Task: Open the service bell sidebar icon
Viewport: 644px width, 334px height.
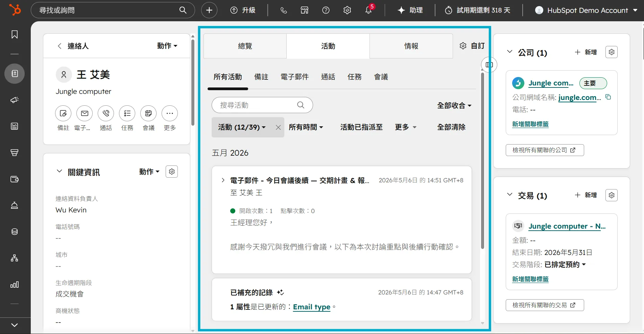Action: (x=15, y=205)
